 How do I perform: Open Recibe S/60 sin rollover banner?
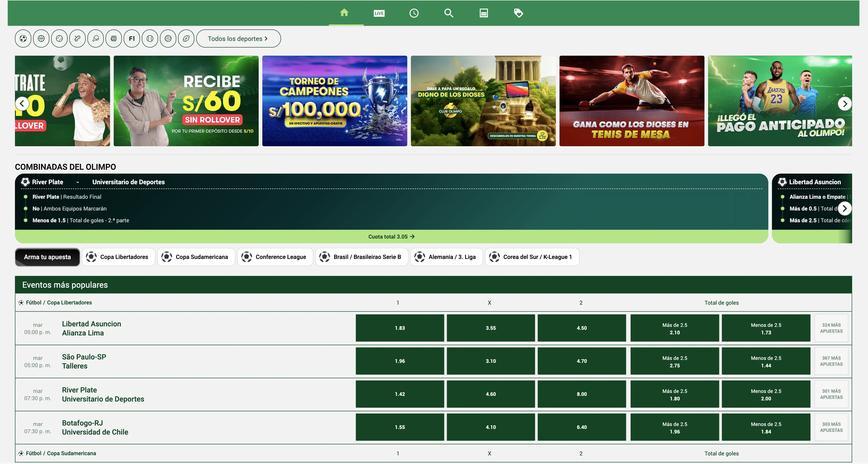point(186,101)
